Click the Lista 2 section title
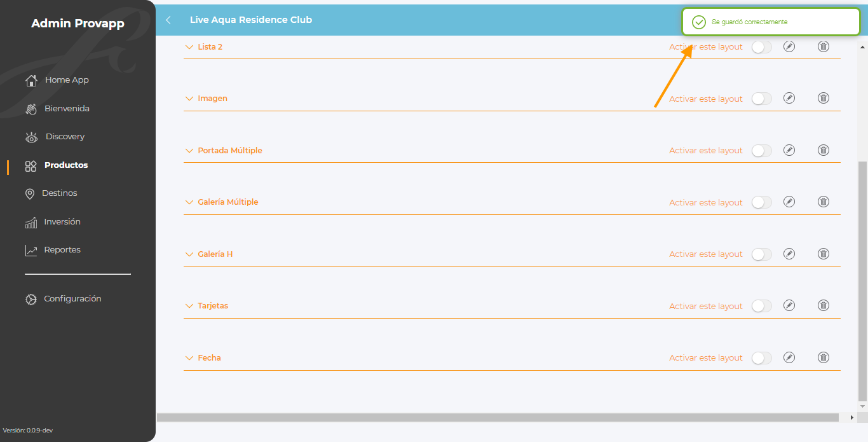The height and width of the screenshot is (442, 868). 210,47
